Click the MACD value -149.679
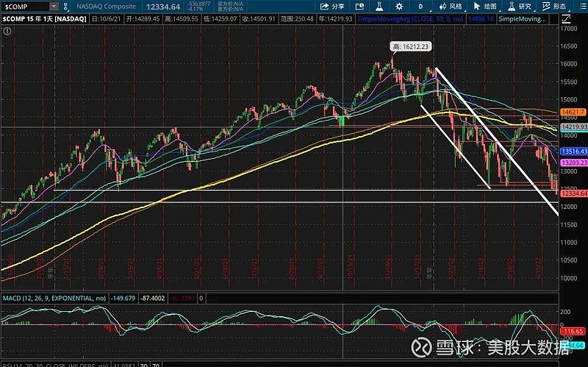 pyautogui.click(x=123, y=299)
